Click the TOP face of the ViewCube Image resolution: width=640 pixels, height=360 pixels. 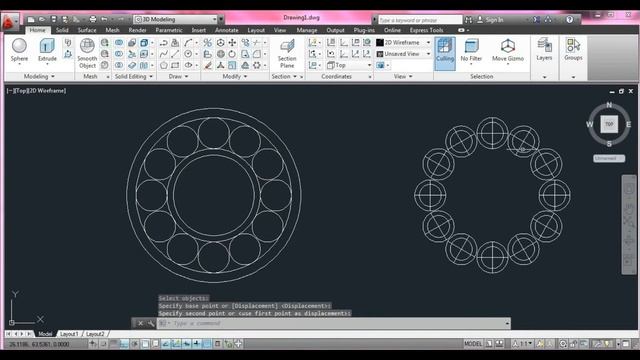pos(609,124)
